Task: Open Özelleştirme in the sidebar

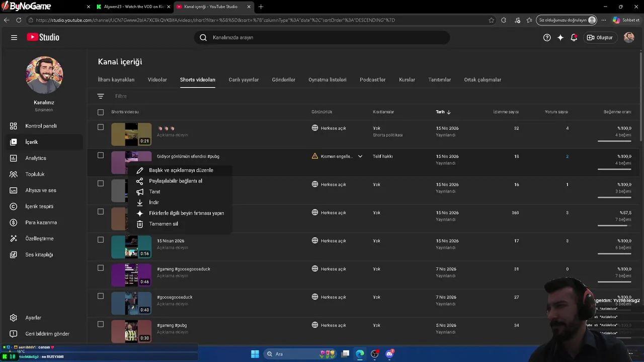Action: coord(44,238)
